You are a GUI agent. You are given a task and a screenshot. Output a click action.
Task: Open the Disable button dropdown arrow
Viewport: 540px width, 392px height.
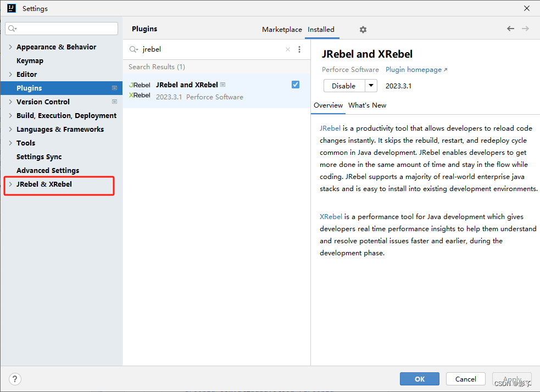point(371,85)
